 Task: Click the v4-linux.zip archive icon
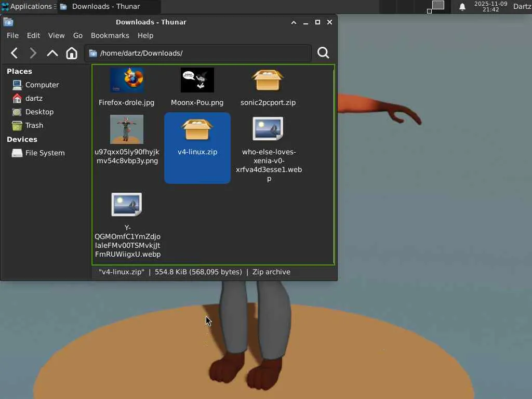(197, 129)
